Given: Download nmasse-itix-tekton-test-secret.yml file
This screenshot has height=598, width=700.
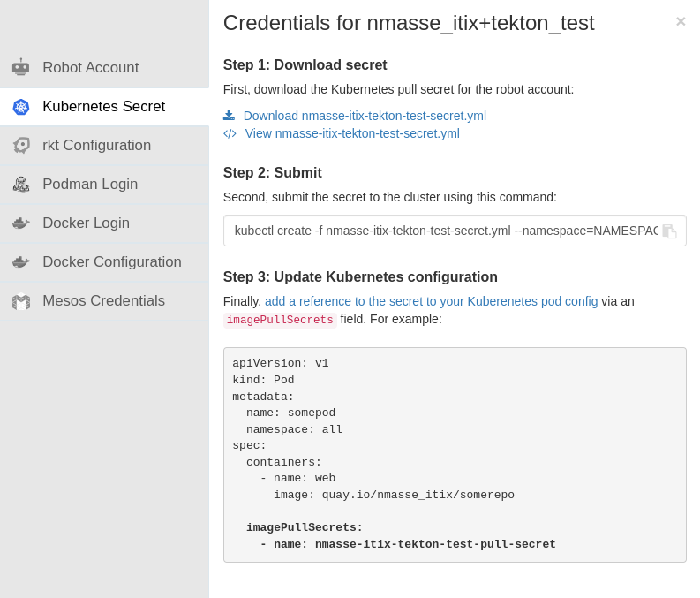Looking at the screenshot, I should pyautogui.click(x=365, y=116).
